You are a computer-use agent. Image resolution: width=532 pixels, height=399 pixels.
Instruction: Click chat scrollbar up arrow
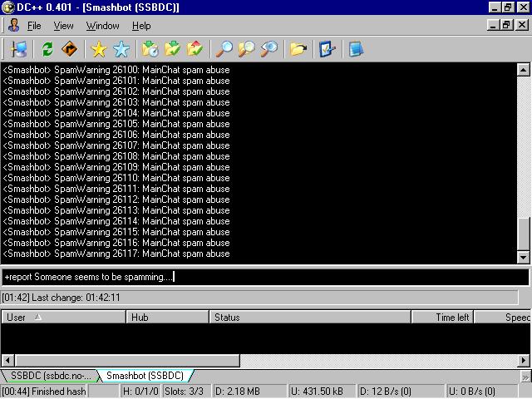(523, 70)
